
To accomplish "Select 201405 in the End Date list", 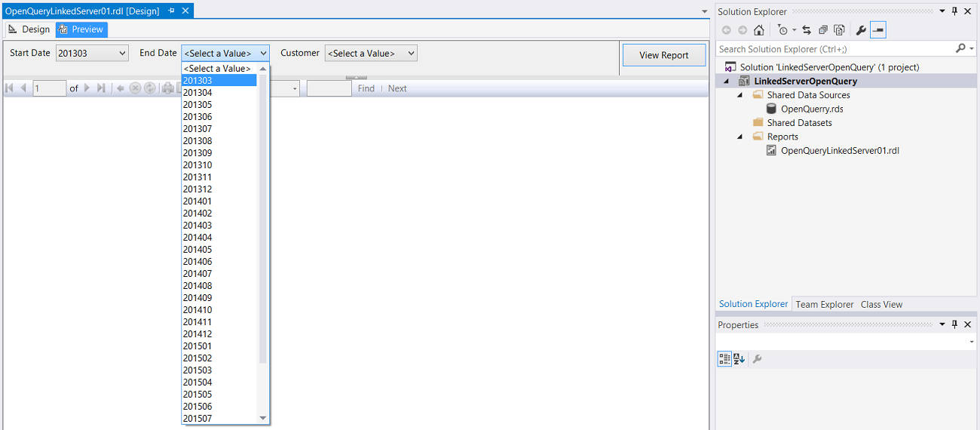I will [x=219, y=249].
